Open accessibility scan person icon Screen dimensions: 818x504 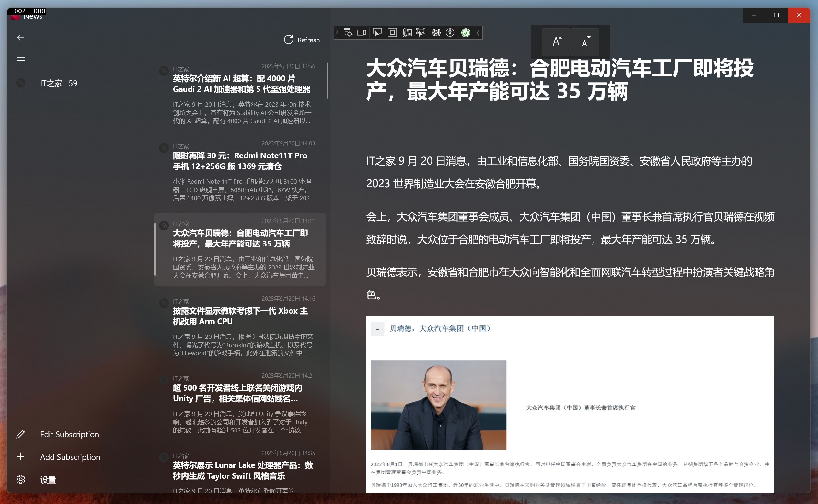[450, 33]
